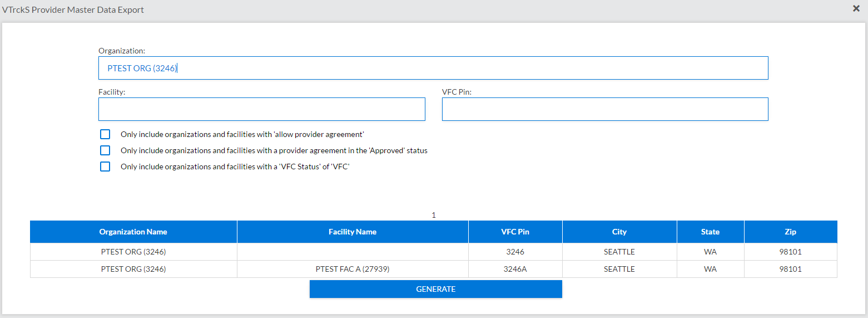Click the State column header
This screenshot has height=318, width=868.
click(711, 232)
